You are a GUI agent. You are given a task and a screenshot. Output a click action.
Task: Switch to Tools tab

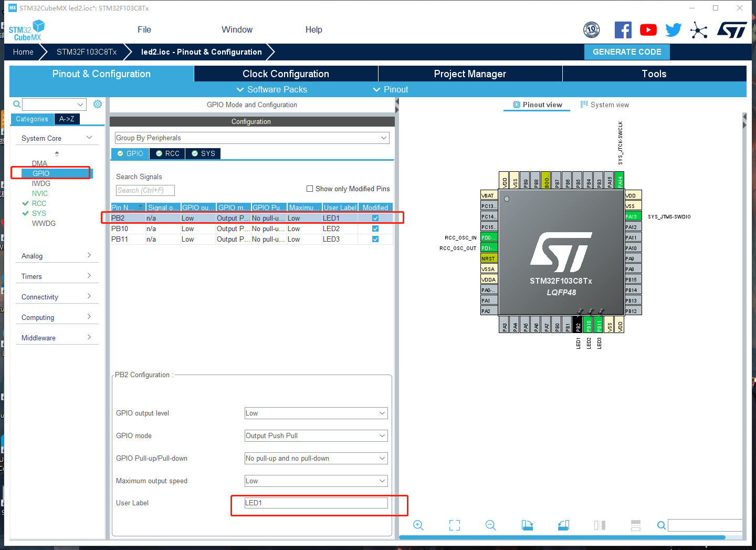654,74
